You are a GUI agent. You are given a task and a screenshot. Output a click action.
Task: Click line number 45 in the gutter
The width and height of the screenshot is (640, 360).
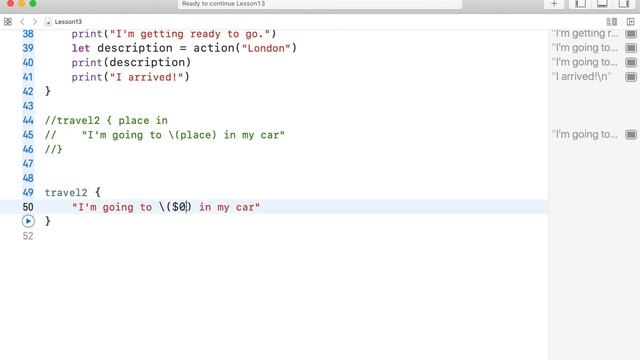coord(28,135)
